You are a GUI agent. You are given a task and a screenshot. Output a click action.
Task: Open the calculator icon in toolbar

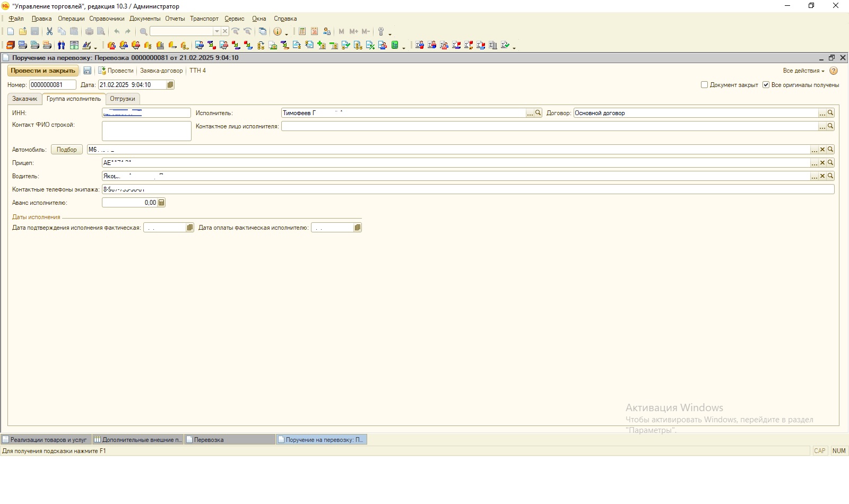(x=302, y=31)
